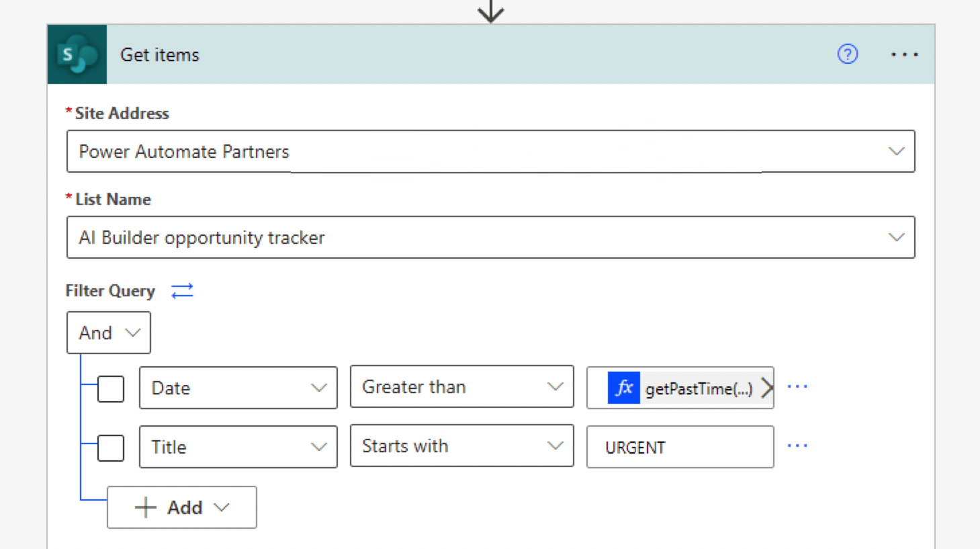Open more options for the Title filter row

(x=797, y=446)
